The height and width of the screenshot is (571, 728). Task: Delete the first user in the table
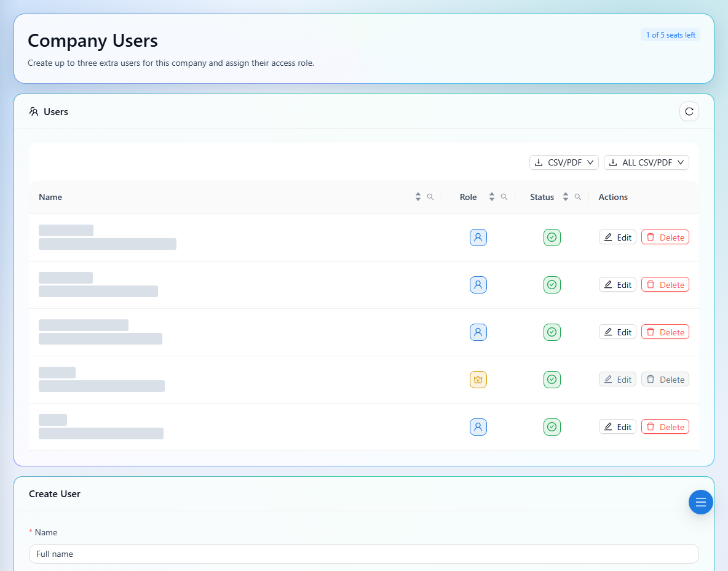tap(665, 238)
